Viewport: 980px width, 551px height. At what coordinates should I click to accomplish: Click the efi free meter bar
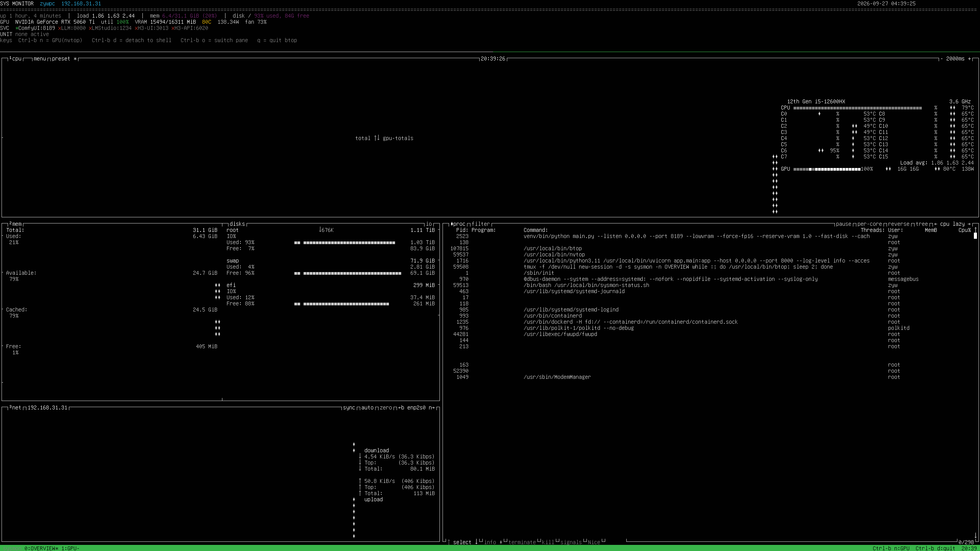pos(341,304)
